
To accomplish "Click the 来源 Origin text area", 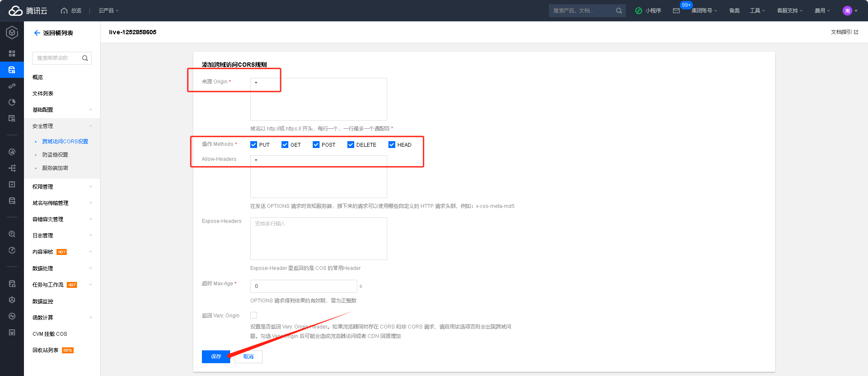I will tap(319, 99).
